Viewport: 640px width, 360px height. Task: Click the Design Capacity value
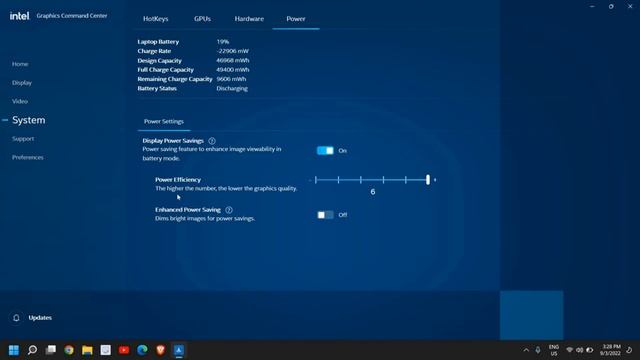click(x=233, y=60)
